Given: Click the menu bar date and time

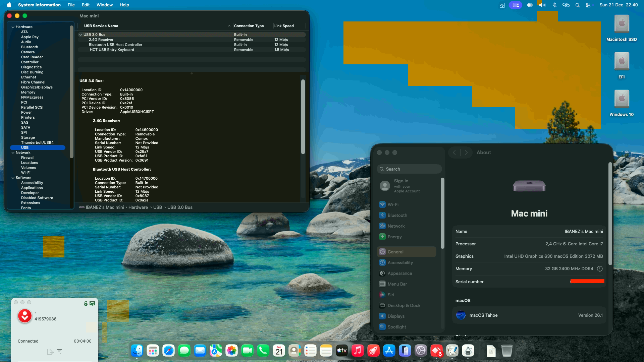Looking at the screenshot, I should [619, 5].
